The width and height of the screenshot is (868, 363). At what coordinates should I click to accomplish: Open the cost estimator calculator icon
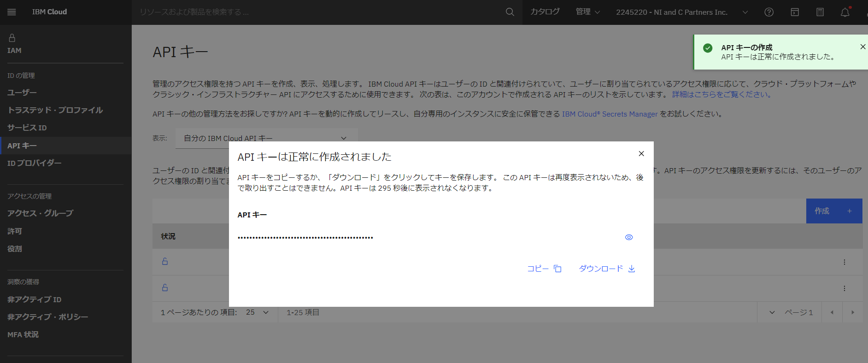coord(820,12)
